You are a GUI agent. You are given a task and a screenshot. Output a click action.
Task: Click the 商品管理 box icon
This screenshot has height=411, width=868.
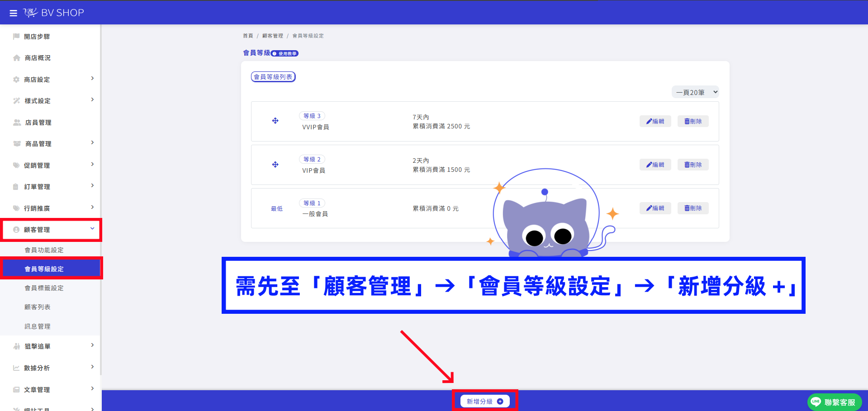(x=17, y=144)
